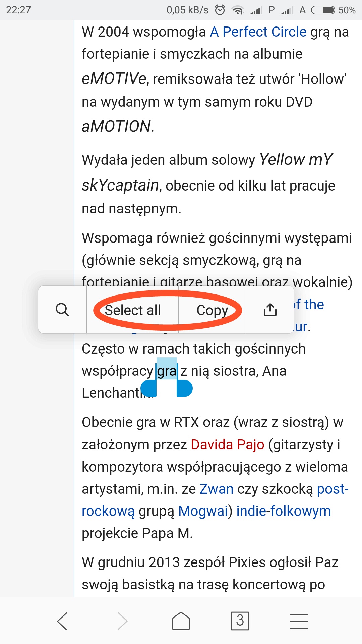Open the browser home page icon
This screenshot has height=644, width=362.
(x=181, y=621)
